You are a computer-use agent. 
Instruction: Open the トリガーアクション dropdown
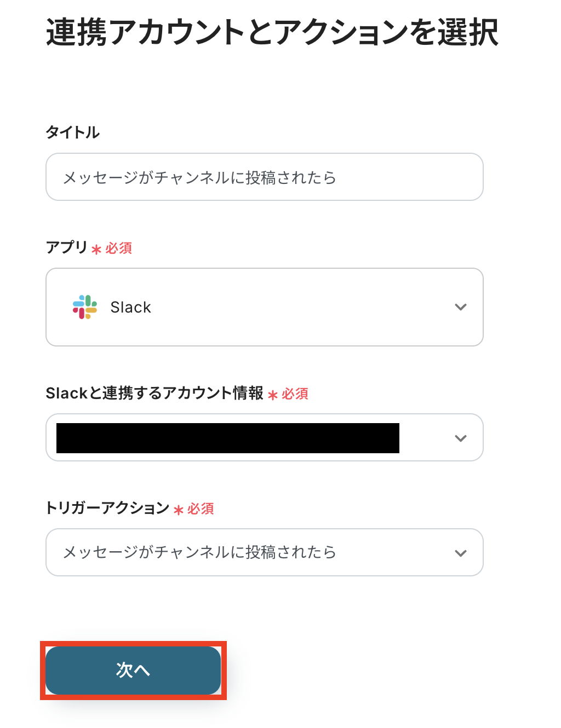(x=264, y=552)
